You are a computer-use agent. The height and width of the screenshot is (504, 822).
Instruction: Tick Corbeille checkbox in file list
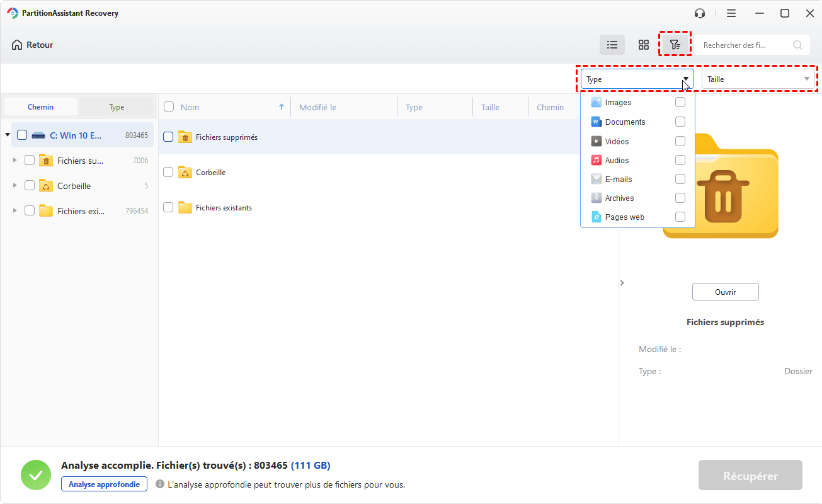click(168, 172)
